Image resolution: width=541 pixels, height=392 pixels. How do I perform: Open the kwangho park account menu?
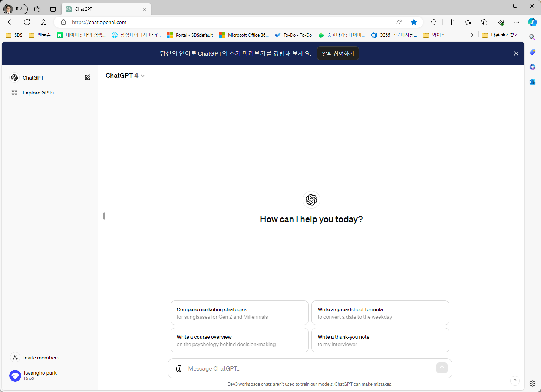click(x=33, y=376)
